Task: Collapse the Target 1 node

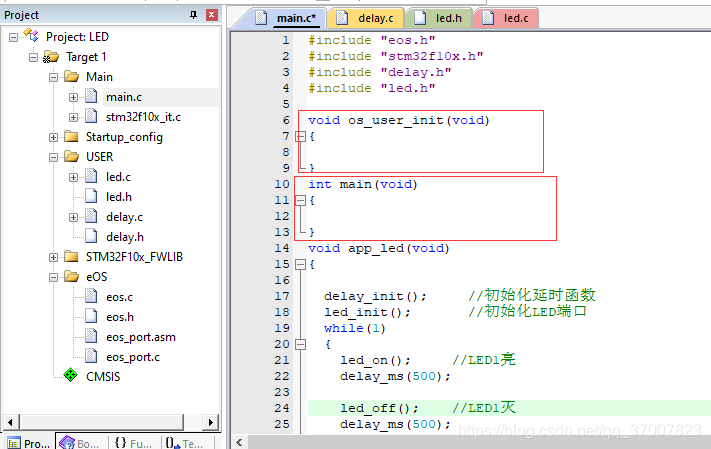Action: click(x=34, y=57)
